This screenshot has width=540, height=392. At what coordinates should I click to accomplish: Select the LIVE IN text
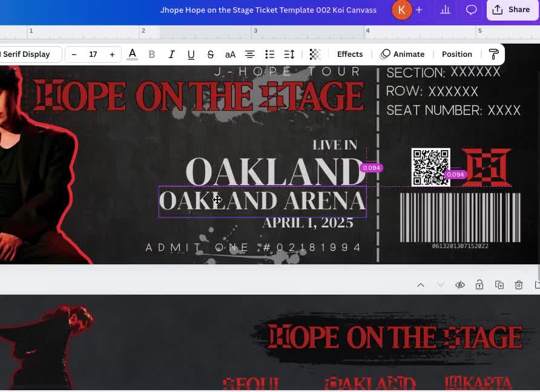tap(335, 145)
